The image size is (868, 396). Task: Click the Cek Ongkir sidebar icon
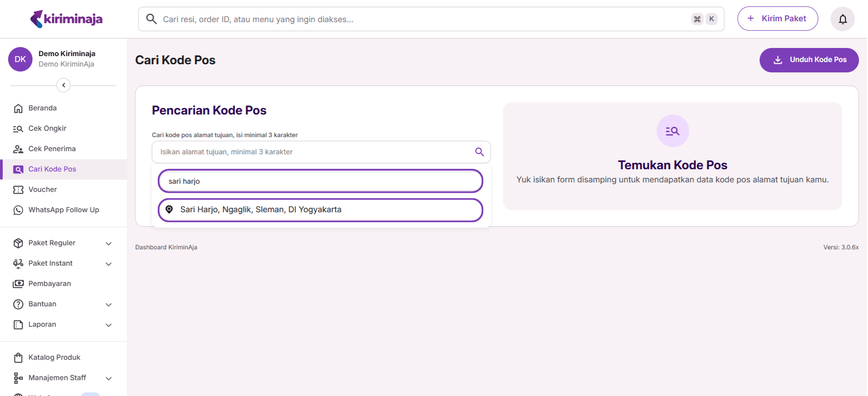pyautogui.click(x=18, y=129)
